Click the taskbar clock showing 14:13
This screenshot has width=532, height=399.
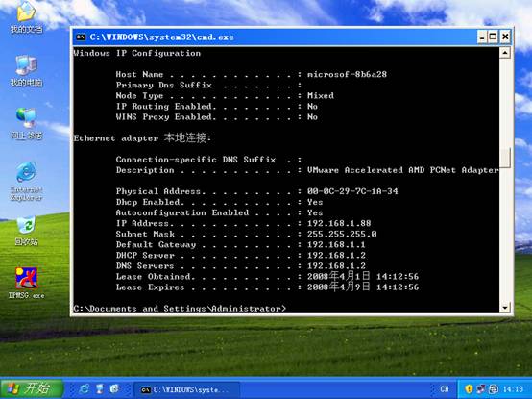(513, 389)
